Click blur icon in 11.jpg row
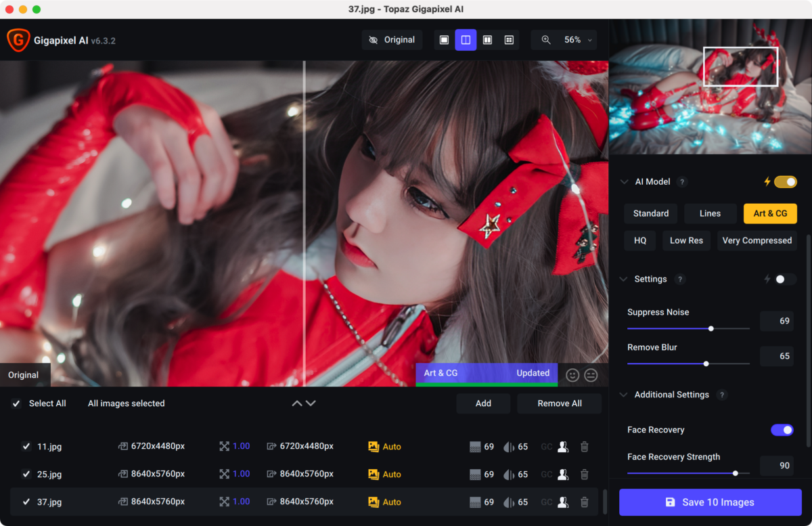 510,447
